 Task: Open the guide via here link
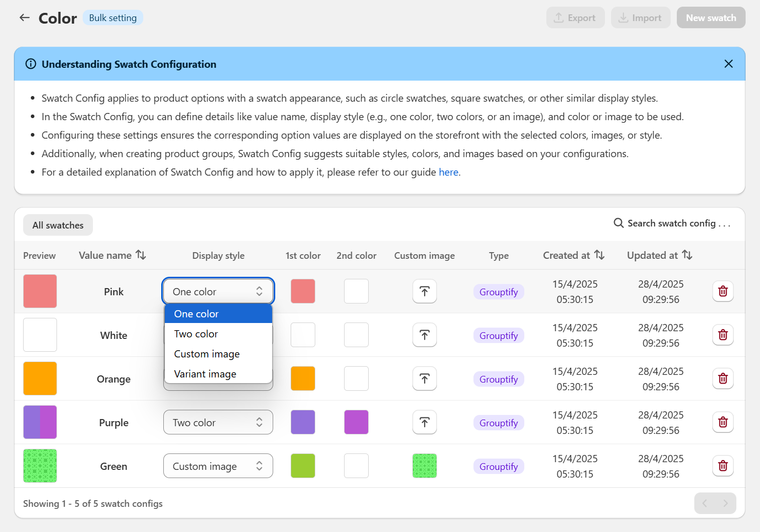(448, 172)
